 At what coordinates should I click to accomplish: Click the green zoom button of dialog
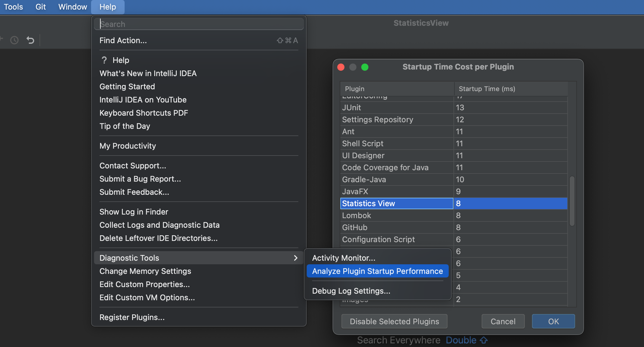365,67
